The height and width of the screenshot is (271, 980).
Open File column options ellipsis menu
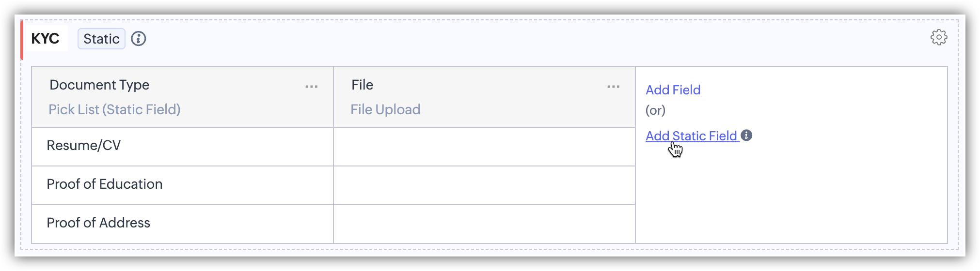(613, 87)
